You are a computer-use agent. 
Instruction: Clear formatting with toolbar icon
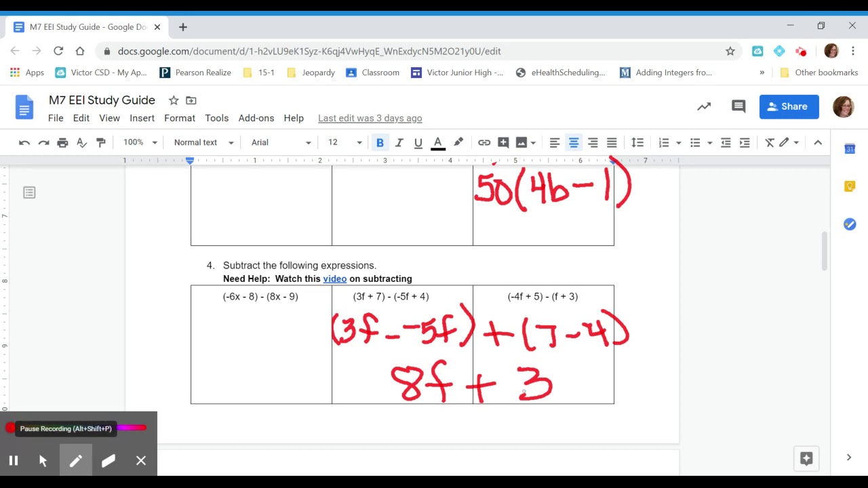(770, 142)
